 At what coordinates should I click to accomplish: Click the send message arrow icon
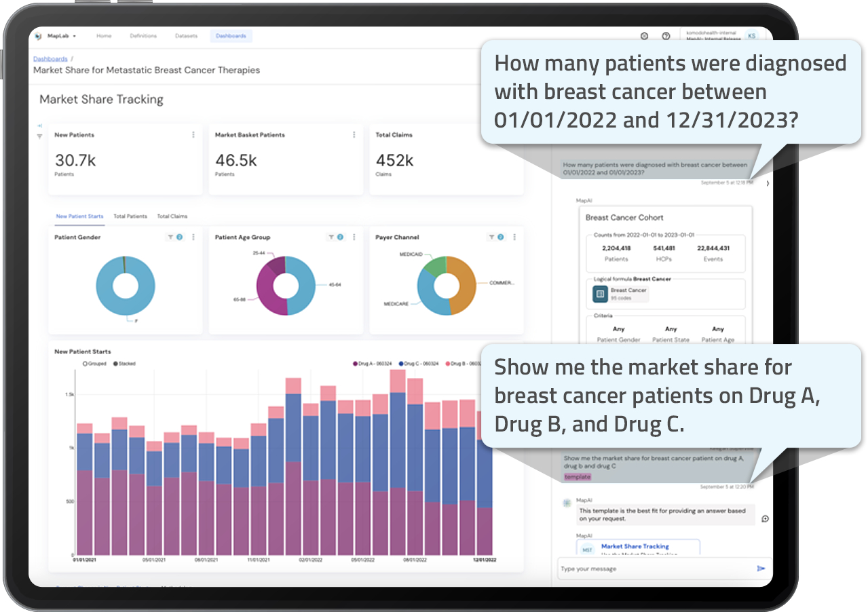(x=761, y=569)
